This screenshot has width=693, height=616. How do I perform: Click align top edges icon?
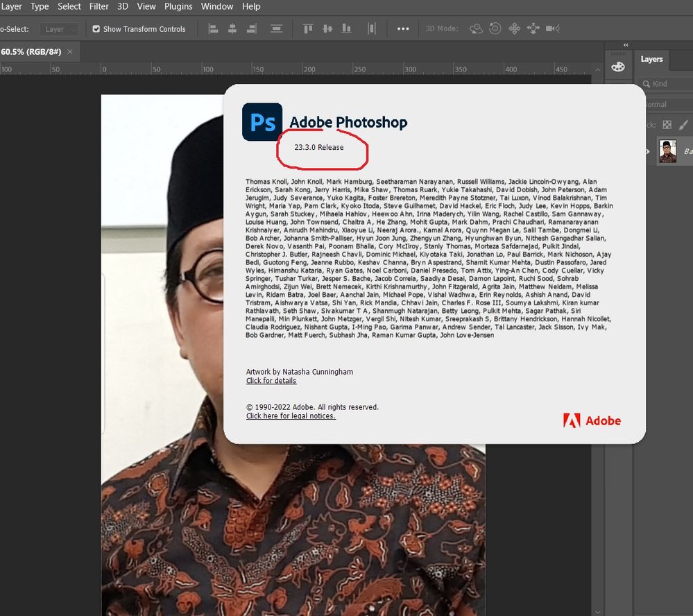pyautogui.click(x=308, y=29)
